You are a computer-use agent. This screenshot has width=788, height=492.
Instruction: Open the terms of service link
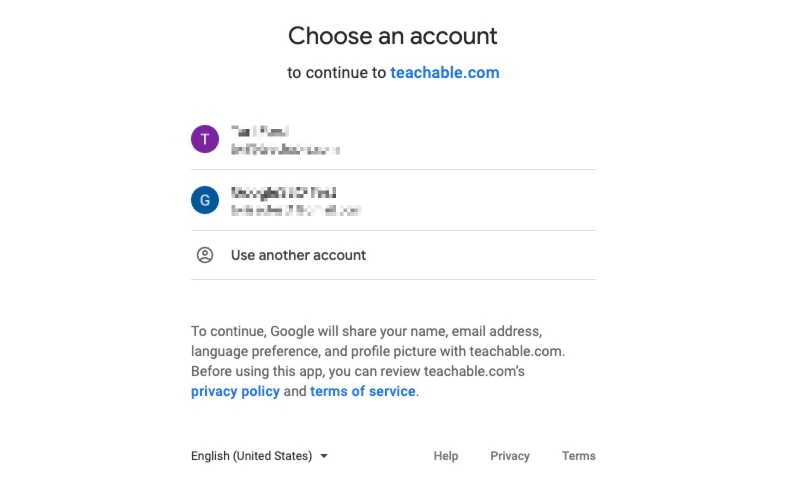(x=363, y=391)
